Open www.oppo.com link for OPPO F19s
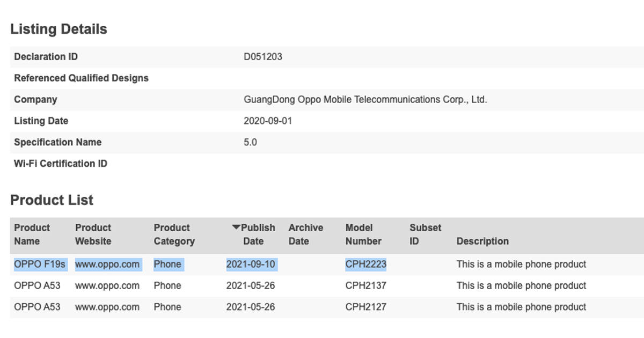Image resolution: width=644 pixels, height=338 pixels. point(108,264)
